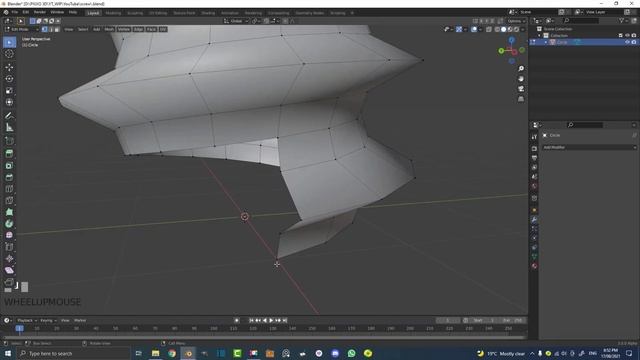Open the Edit Mode dropdown
This screenshot has height=360, width=640.
click(21, 29)
